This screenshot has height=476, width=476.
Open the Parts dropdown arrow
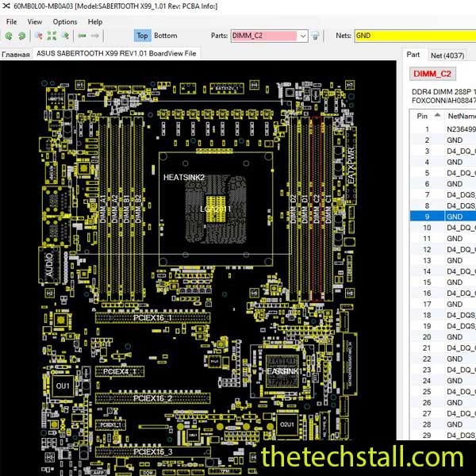[303, 36]
